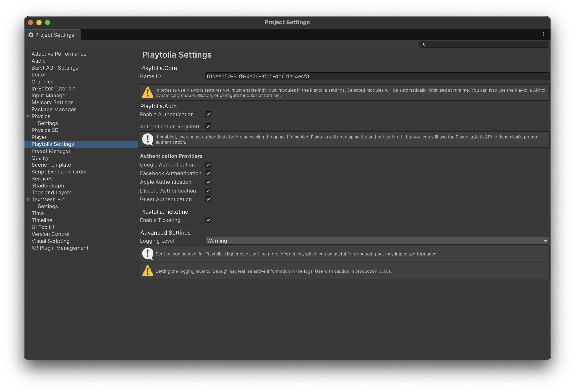
Task: Click the Playtolia Settings page title
Action: point(177,55)
